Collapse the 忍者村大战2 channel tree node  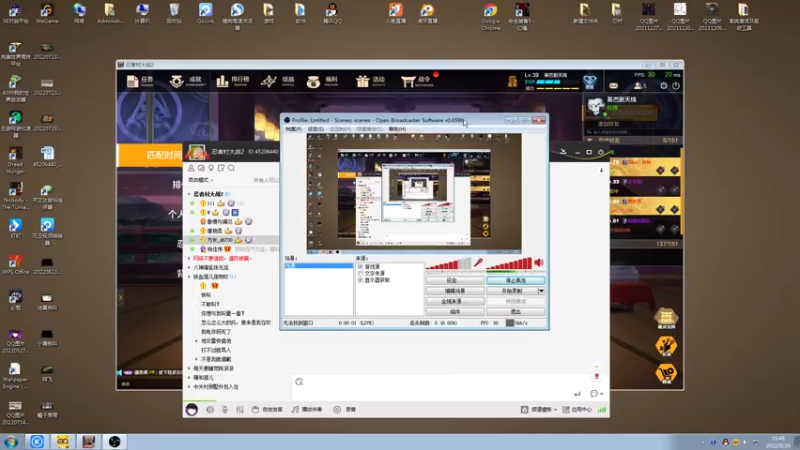pyautogui.click(x=189, y=194)
